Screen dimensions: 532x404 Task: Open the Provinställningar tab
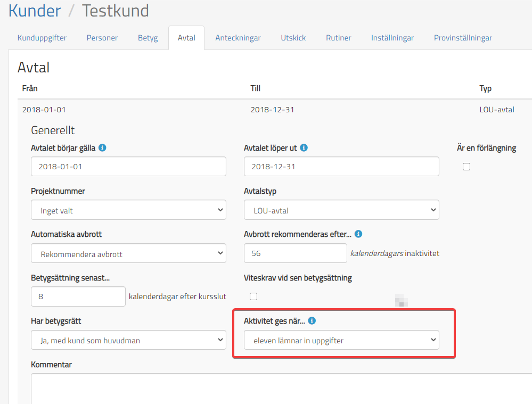click(x=463, y=38)
